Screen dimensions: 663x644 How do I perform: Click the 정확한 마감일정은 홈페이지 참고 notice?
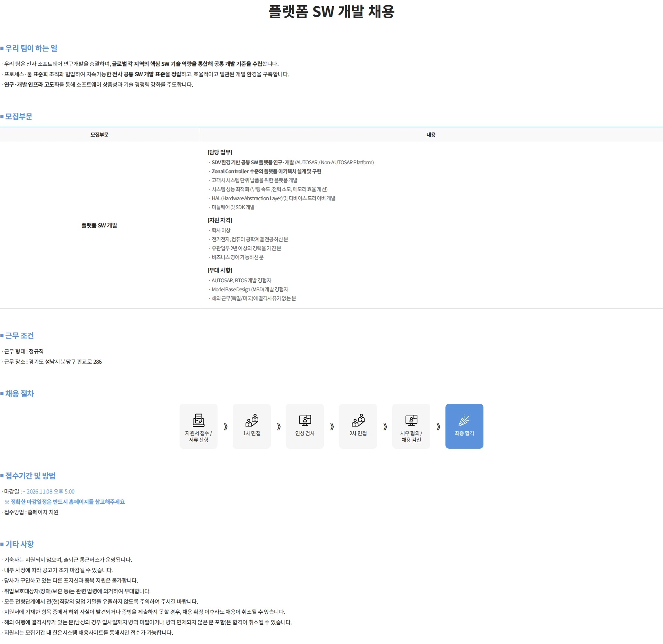pyautogui.click(x=65, y=502)
